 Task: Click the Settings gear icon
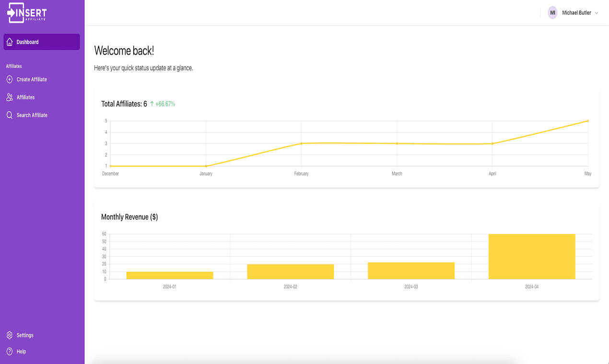(x=10, y=335)
